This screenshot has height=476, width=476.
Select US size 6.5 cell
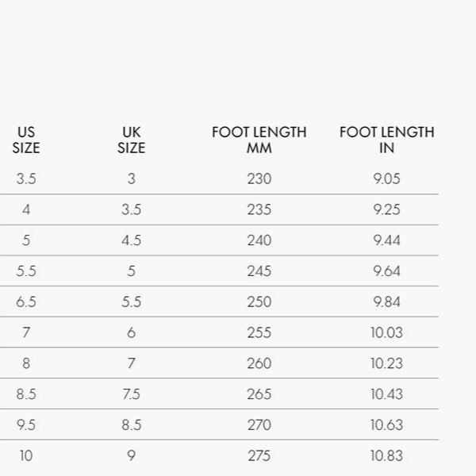(x=26, y=302)
